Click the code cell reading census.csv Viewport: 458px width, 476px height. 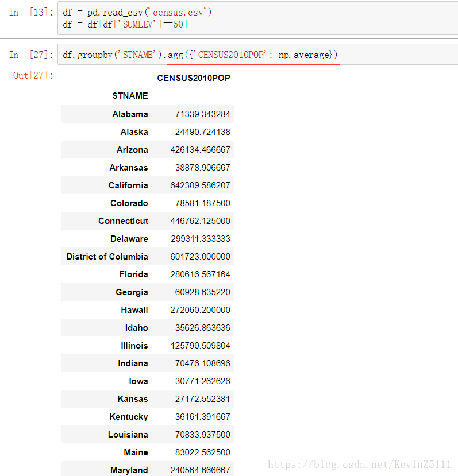(x=257, y=18)
